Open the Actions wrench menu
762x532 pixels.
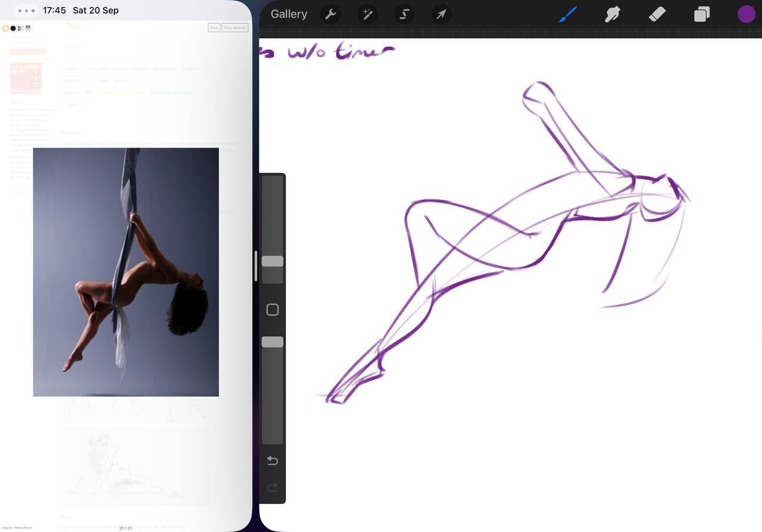[330, 14]
